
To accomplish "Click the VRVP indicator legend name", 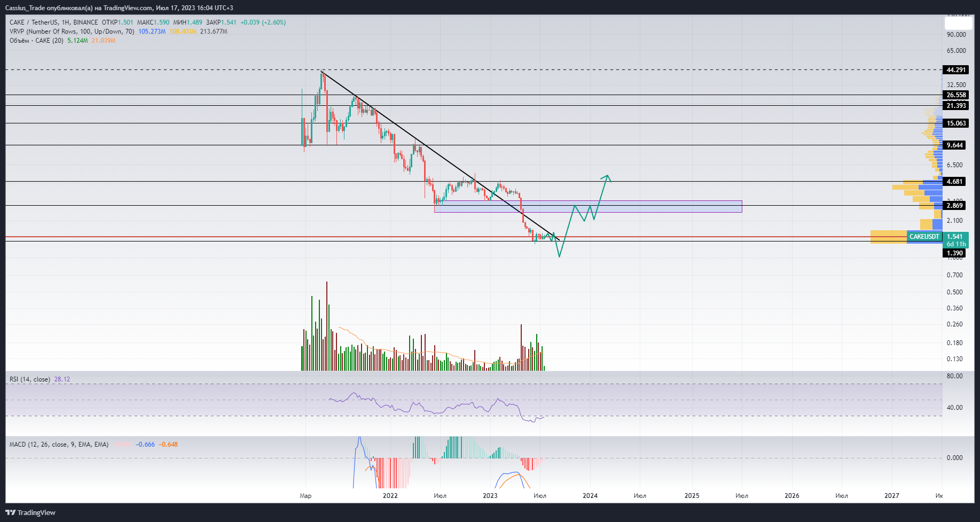I will 72,32.
